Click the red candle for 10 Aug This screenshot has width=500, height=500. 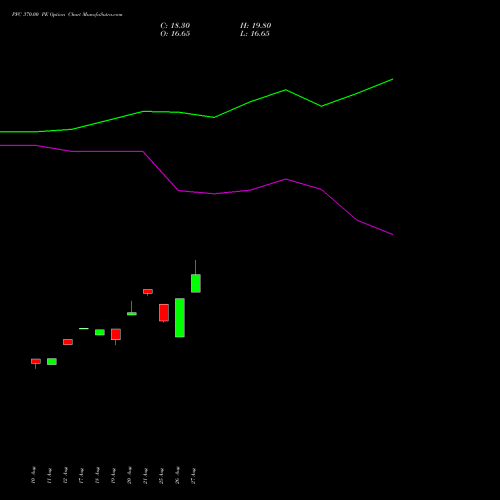click(x=36, y=361)
